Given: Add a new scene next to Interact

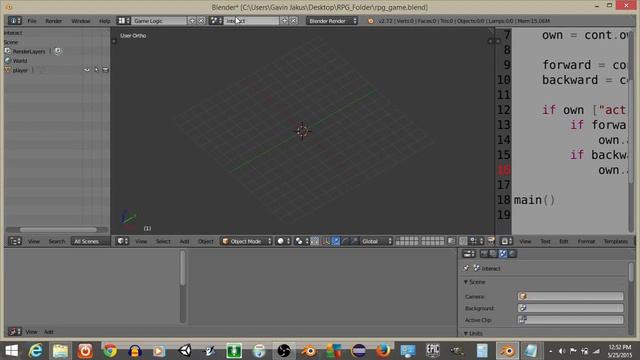Looking at the screenshot, I should point(284,20).
